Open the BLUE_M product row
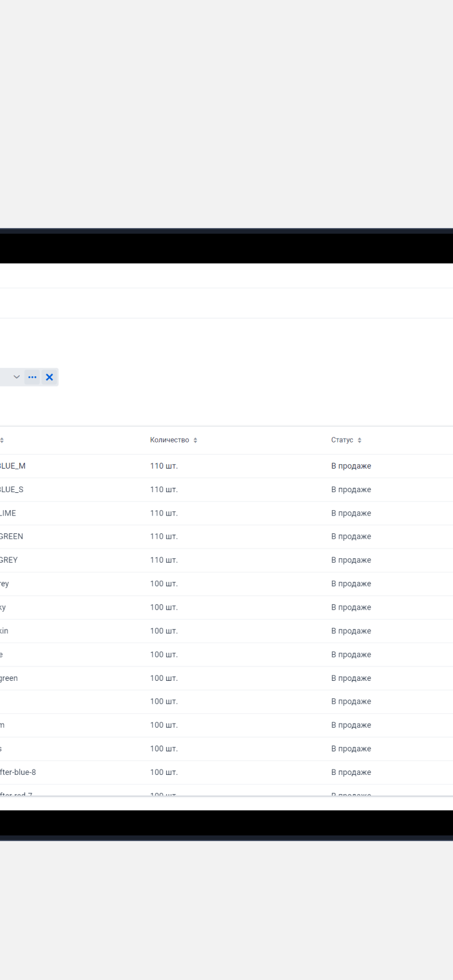 13,466
